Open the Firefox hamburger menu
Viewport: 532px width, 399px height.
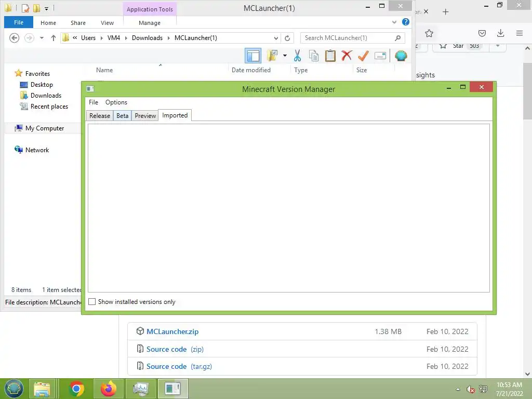pos(519,33)
